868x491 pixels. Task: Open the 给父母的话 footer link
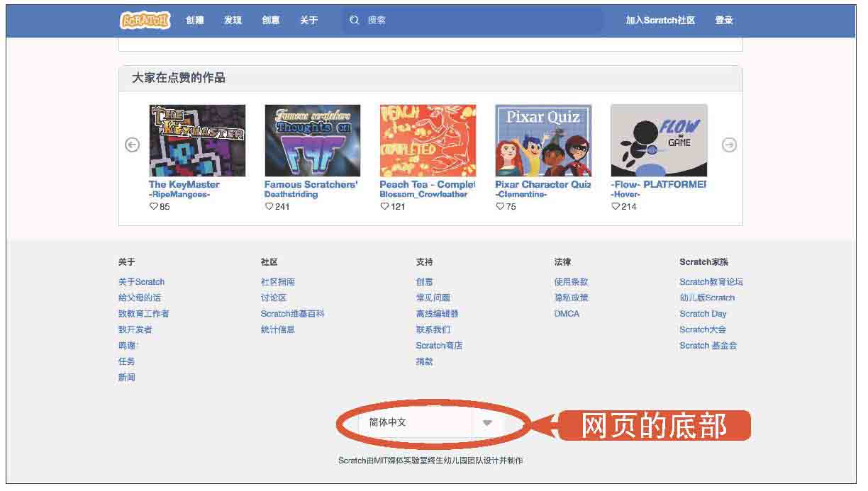coord(140,298)
